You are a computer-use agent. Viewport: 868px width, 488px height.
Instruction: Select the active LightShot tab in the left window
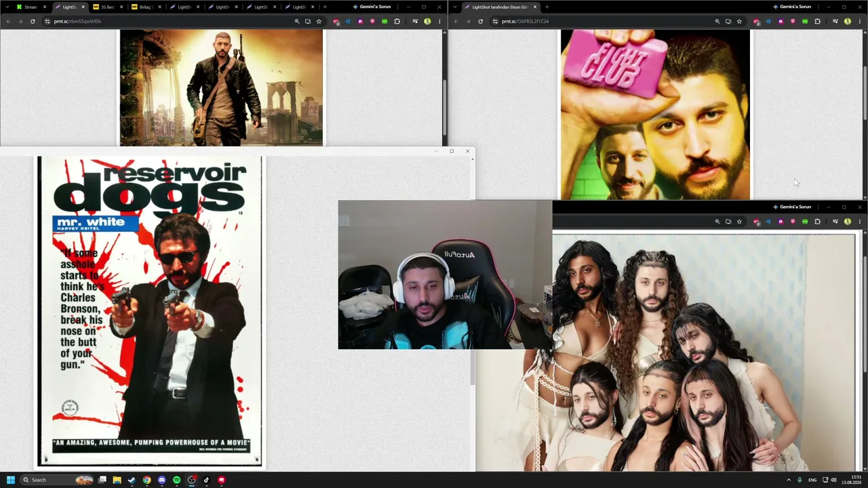tap(69, 7)
